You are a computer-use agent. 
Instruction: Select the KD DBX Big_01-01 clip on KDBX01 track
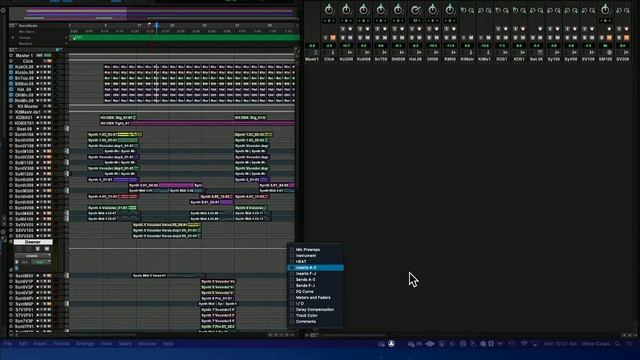(x=118, y=118)
